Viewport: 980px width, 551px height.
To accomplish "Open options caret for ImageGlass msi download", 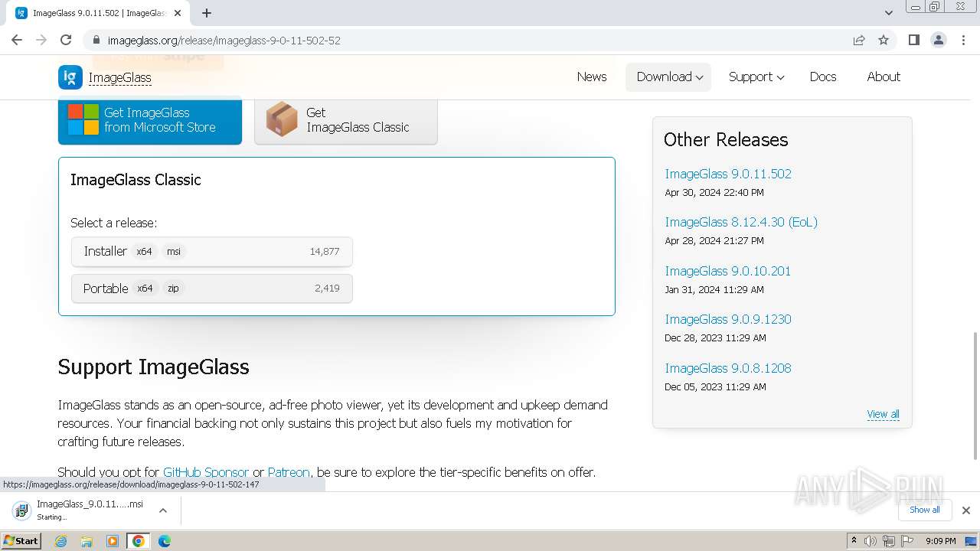I will click(162, 510).
